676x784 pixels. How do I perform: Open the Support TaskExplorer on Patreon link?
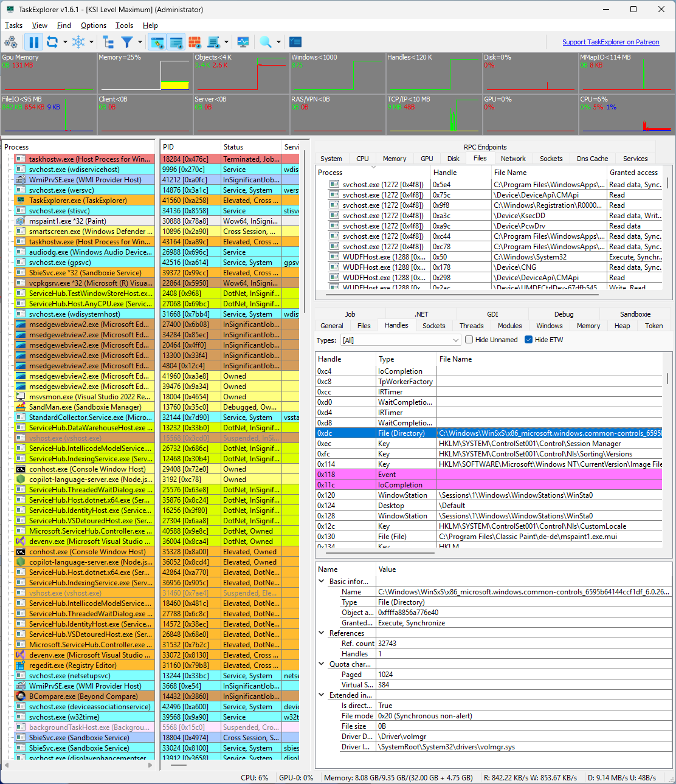(610, 42)
